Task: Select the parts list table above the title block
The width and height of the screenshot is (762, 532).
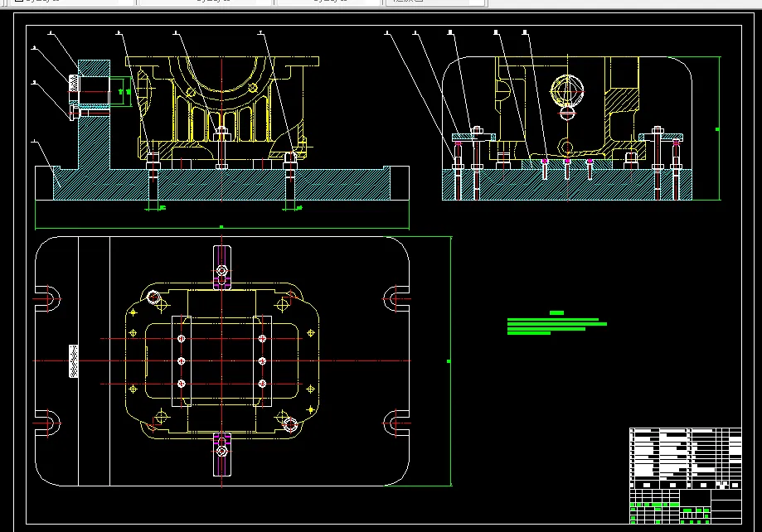Action: [685, 458]
